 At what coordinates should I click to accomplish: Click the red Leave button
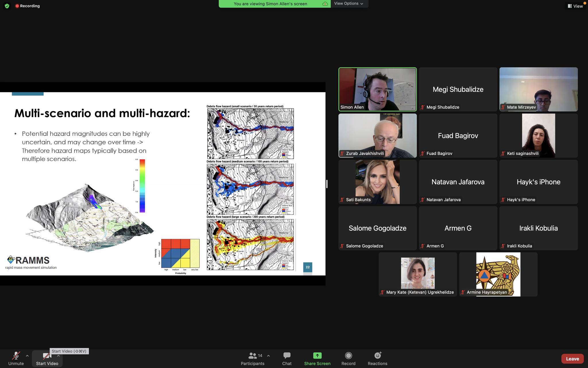pyautogui.click(x=572, y=359)
